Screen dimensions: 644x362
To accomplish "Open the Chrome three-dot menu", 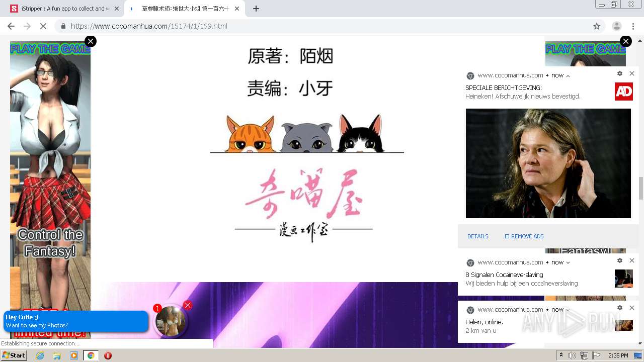I will coord(633,26).
